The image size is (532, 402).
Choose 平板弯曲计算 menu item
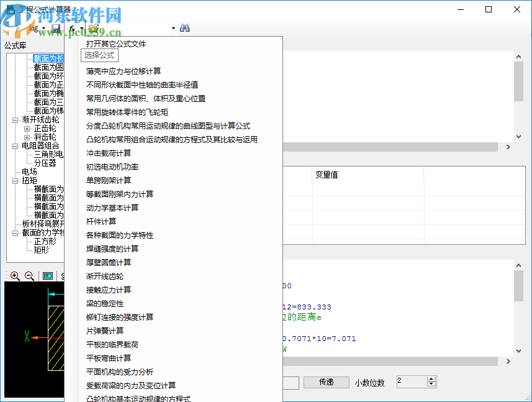109,359
